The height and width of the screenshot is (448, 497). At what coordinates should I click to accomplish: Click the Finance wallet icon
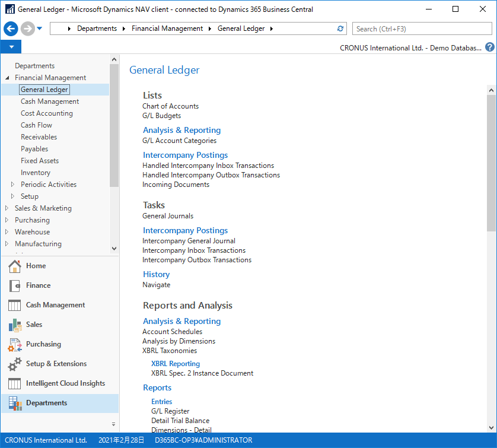tap(15, 285)
